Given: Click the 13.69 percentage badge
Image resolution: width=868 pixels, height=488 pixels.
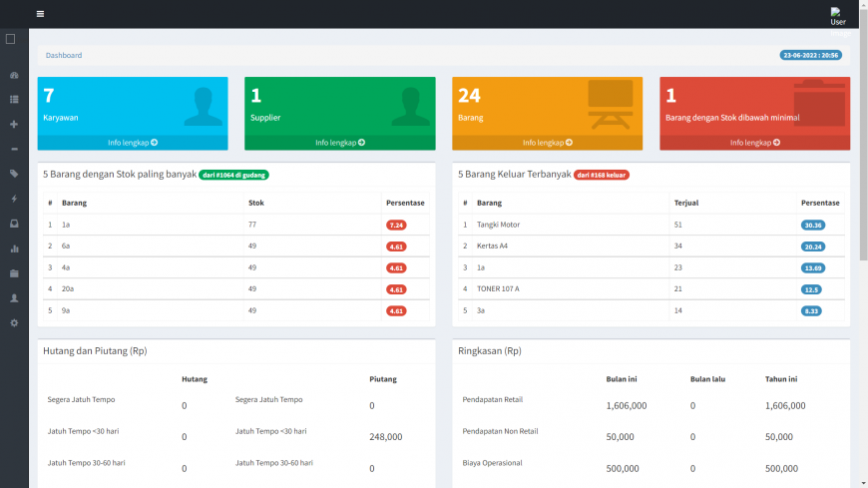Looking at the screenshot, I should point(813,268).
